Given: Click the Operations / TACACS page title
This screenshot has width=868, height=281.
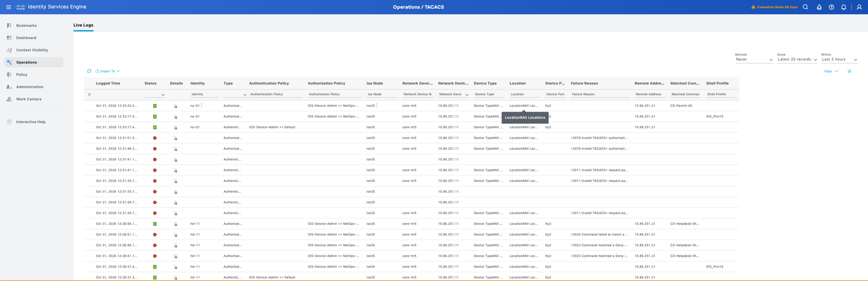Looking at the screenshot, I should (x=418, y=7).
